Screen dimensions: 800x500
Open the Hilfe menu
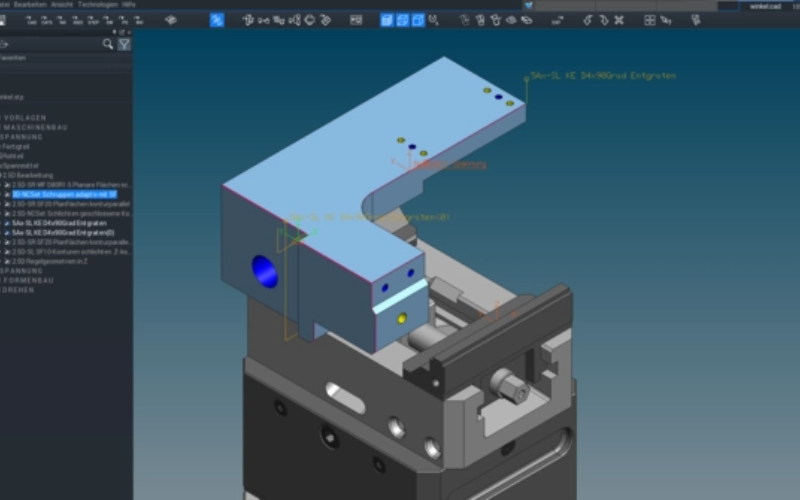[x=129, y=4]
